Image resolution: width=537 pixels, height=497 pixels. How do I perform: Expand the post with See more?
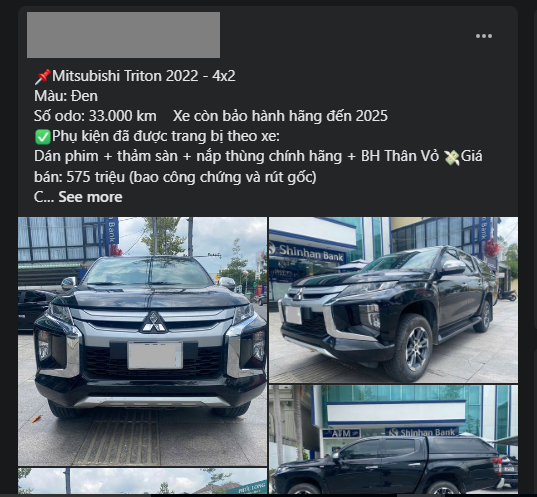(x=90, y=197)
